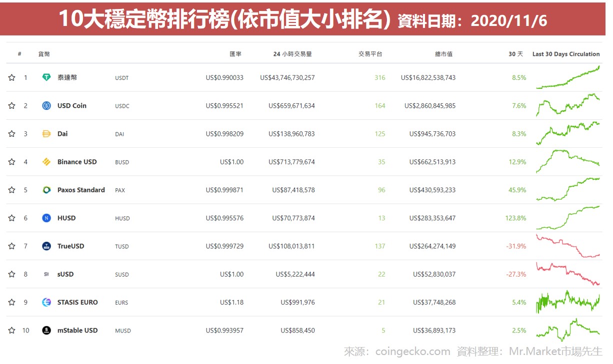The image size is (613, 364).
Task: Click the mStable USD logo icon
Action: [46, 330]
